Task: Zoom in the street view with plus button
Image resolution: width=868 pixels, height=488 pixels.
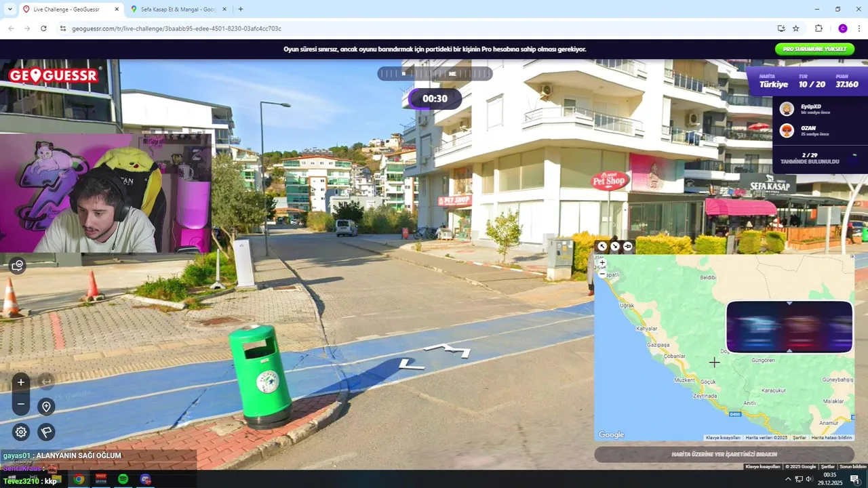Action: (x=21, y=382)
